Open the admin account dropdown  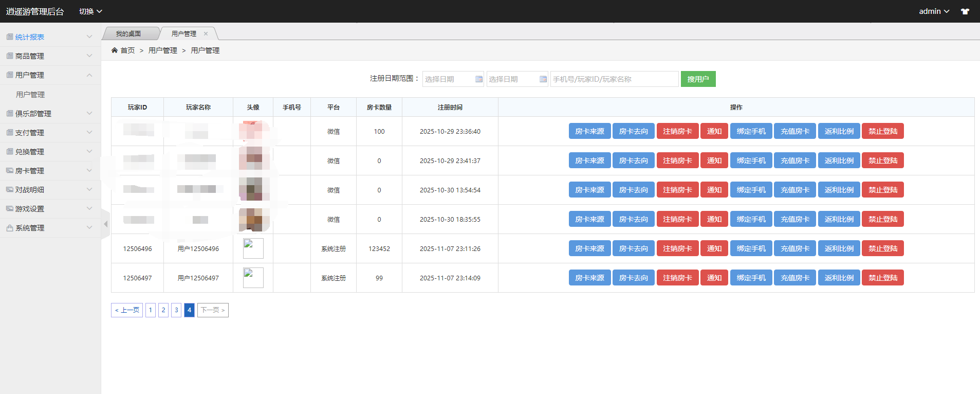(934, 11)
